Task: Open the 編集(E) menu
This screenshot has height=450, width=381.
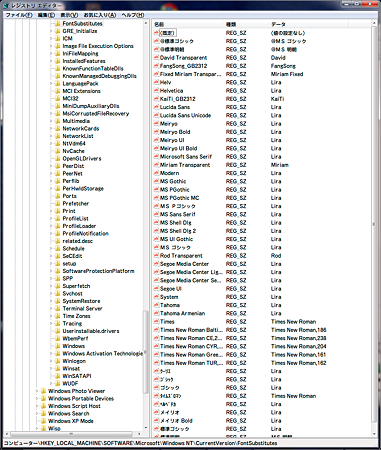Action: [46, 15]
